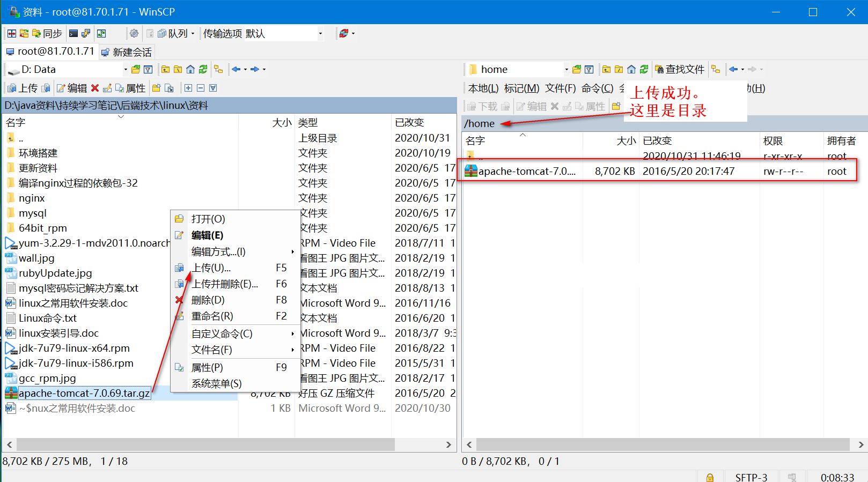Select the 环境搭建 folder
The width and height of the screenshot is (868, 482).
(x=38, y=153)
